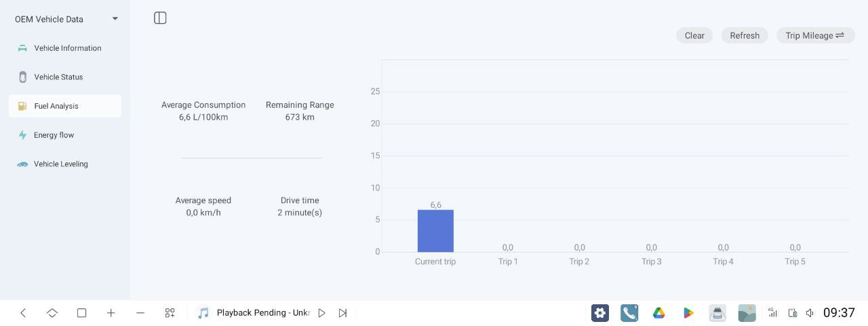Open recent apps square icon
868x326 pixels.
pyautogui.click(x=81, y=313)
